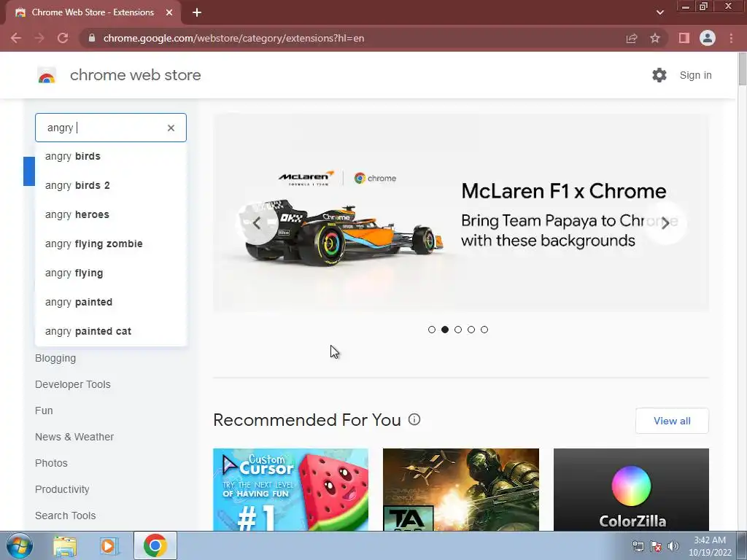Go to next carousel slide
Screen dimensions: 747x560
[x=665, y=223]
